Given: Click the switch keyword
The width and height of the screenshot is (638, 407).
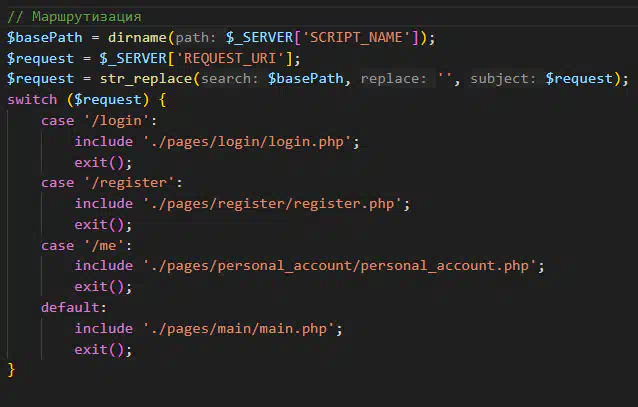Looking at the screenshot, I should click(x=32, y=99).
